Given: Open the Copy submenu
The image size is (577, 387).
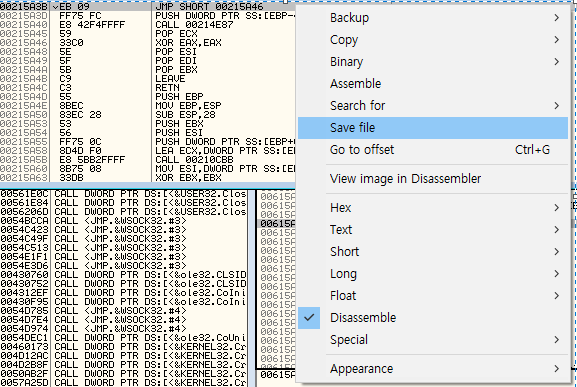Looking at the screenshot, I should 433,40.
